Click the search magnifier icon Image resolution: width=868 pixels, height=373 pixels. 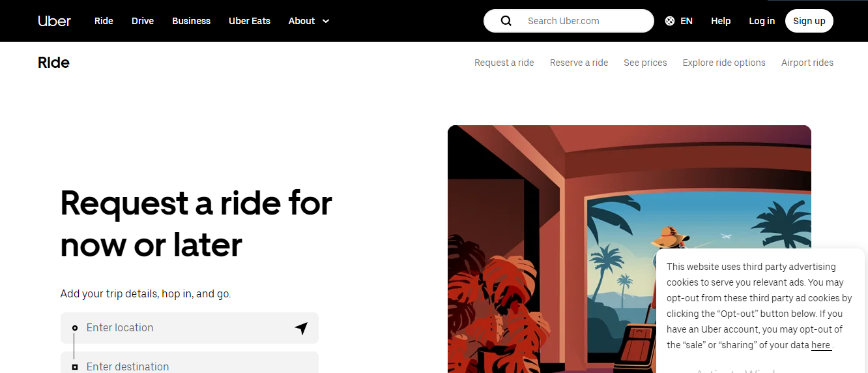coord(506,21)
